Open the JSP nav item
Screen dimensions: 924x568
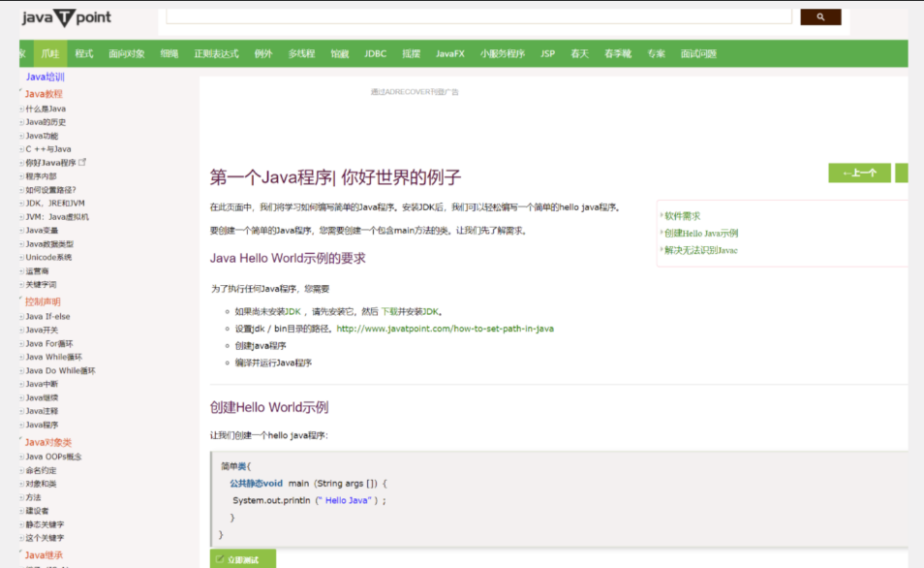(x=547, y=53)
